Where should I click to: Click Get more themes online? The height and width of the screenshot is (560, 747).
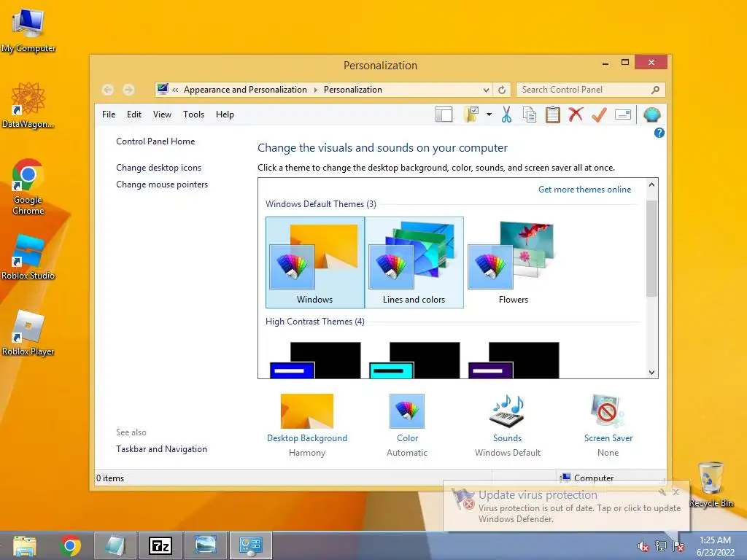tap(584, 190)
